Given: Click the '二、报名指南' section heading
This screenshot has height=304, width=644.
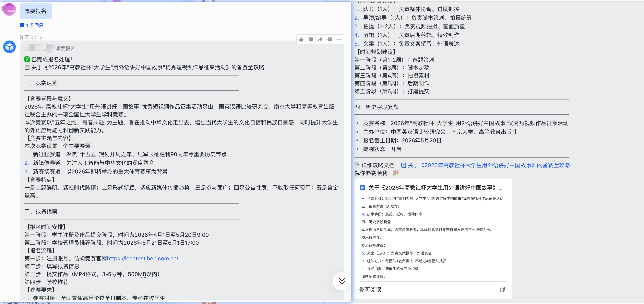Looking at the screenshot, I should [41, 211].
